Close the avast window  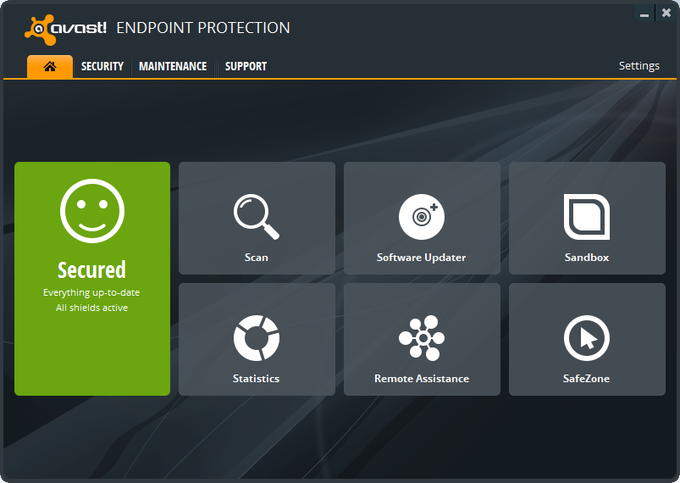666,13
